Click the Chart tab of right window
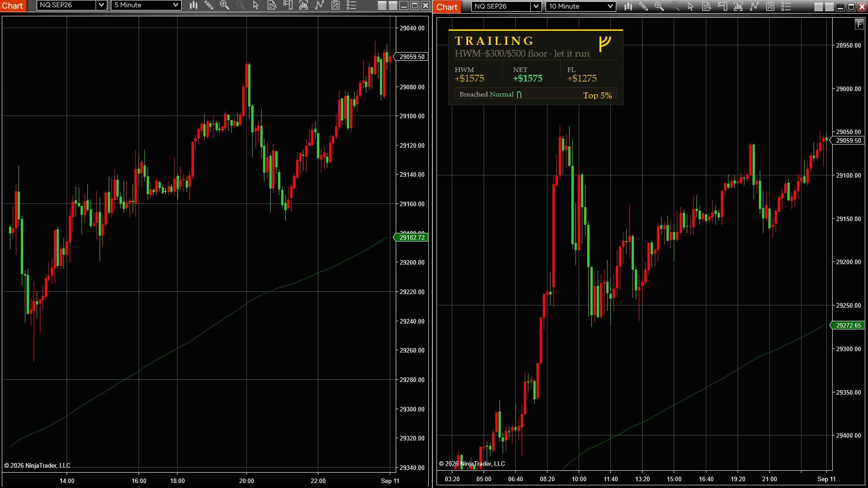Image resolution: width=868 pixels, height=488 pixels. (x=447, y=7)
